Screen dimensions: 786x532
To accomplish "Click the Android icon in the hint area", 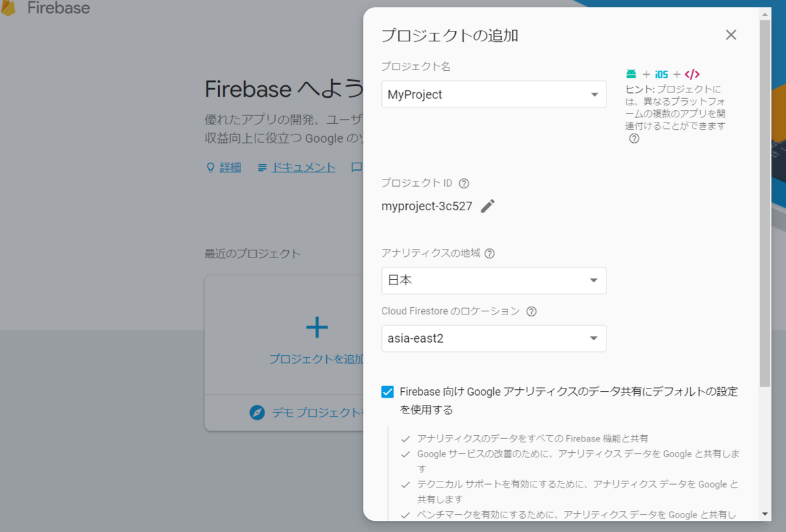I will (x=631, y=74).
